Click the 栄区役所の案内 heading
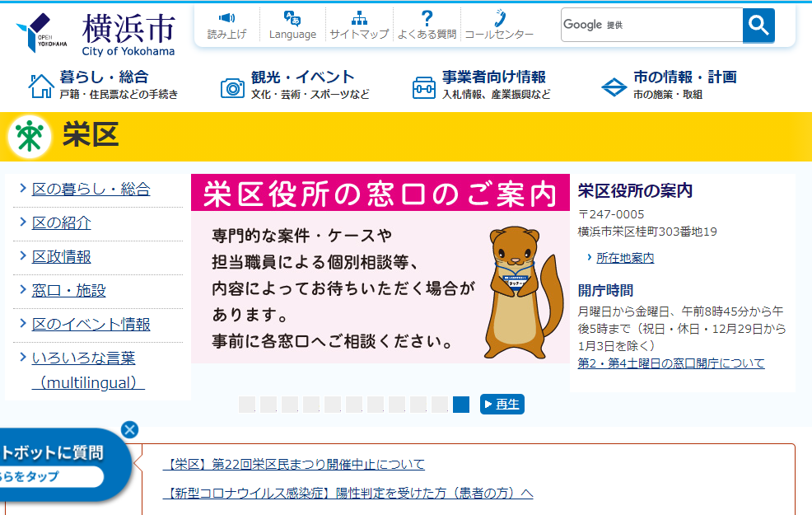This screenshot has height=515, width=812. coord(635,190)
